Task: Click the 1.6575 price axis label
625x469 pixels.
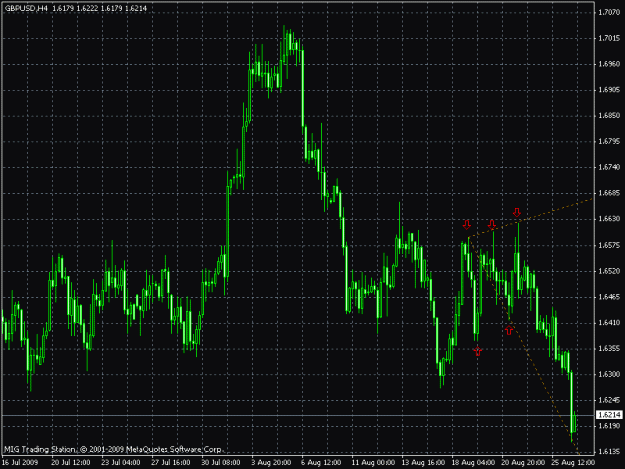Action: (x=609, y=245)
